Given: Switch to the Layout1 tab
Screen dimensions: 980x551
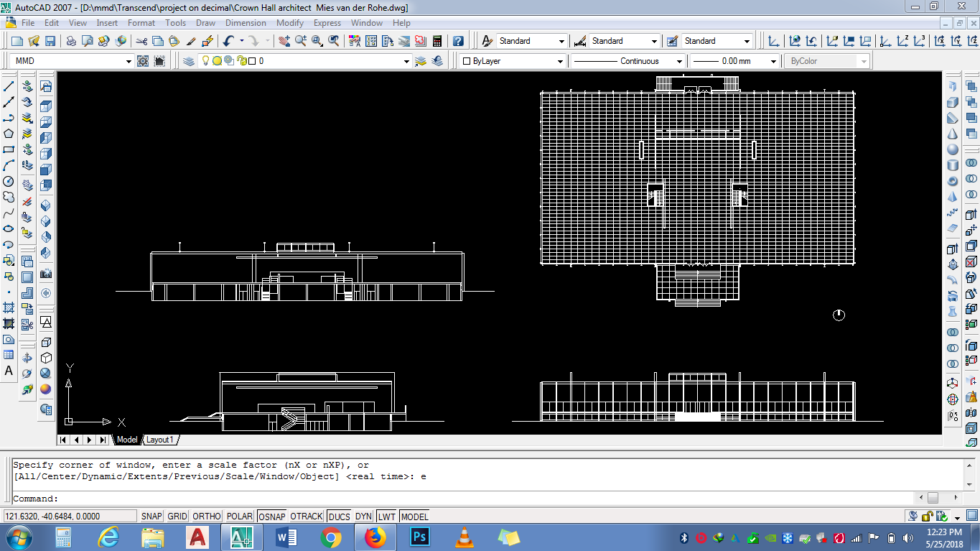Looking at the screenshot, I should tap(160, 440).
